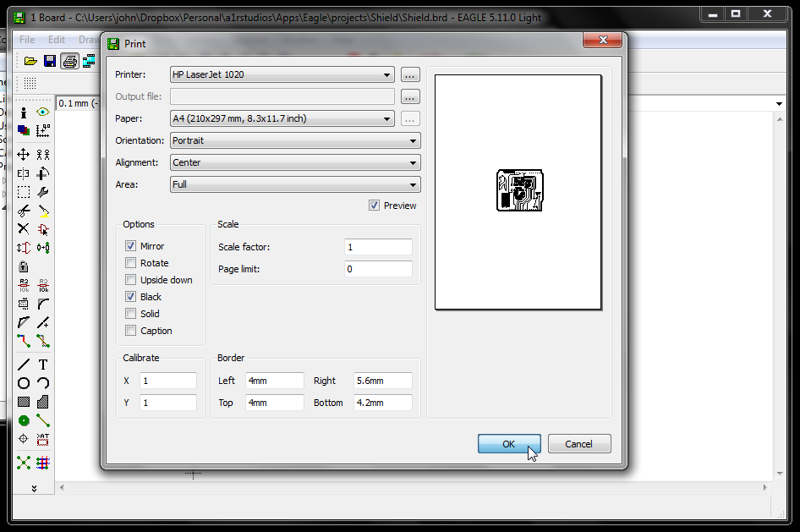Select the Ripup tool
Image resolution: width=800 pixels, height=532 pixels.
point(43,341)
